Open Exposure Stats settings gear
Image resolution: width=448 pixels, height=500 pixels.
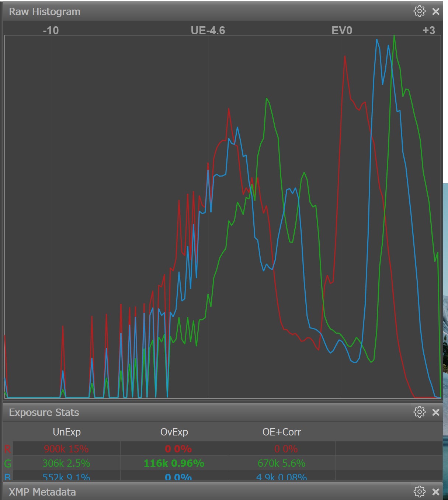coord(419,412)
